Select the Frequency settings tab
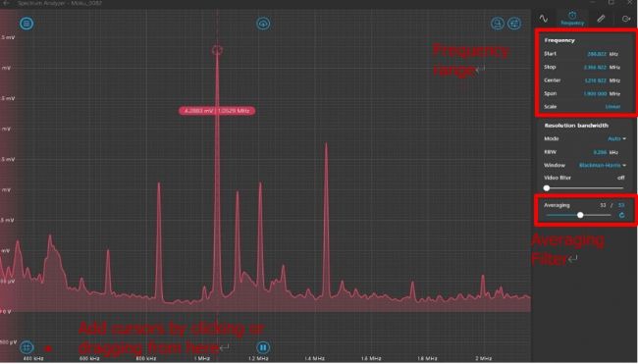This screenshot has width=638, height=364. (x=572, y=19)
